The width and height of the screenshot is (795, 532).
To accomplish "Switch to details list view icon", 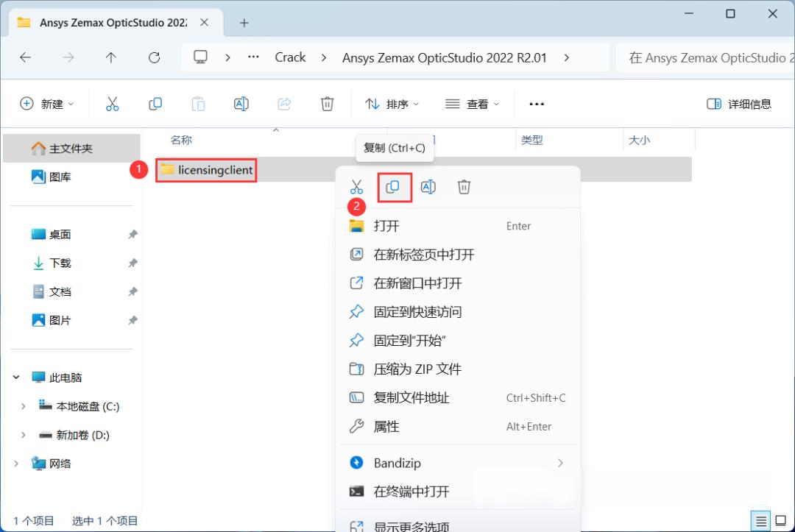I will tap(761, 521).
